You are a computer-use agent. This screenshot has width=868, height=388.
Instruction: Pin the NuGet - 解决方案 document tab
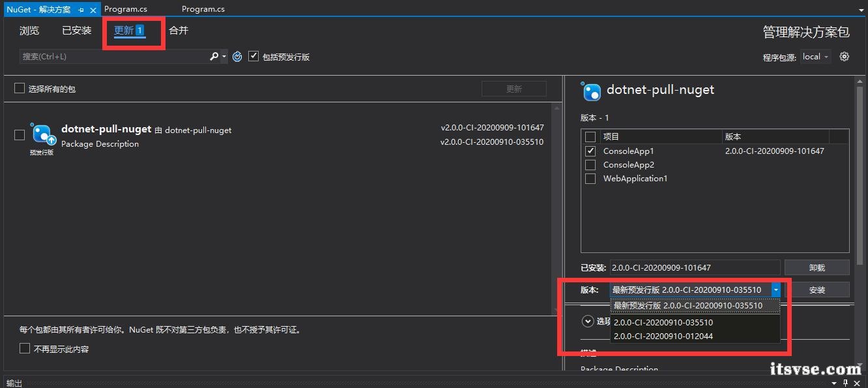(x=81, y=10)
